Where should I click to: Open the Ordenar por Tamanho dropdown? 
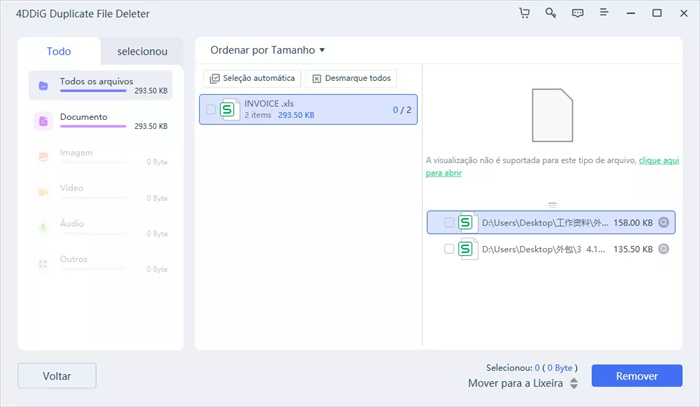pyautogui.click(x=267, y=50)
